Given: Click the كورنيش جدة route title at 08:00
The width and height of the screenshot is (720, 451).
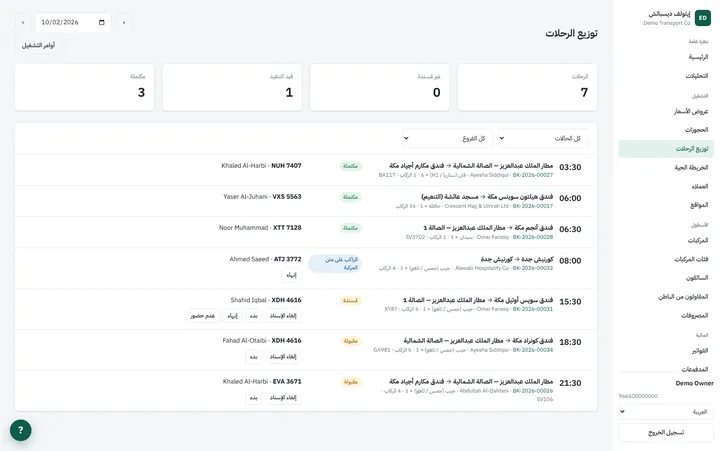Looking at the screenshot, I should pos(517,259).
